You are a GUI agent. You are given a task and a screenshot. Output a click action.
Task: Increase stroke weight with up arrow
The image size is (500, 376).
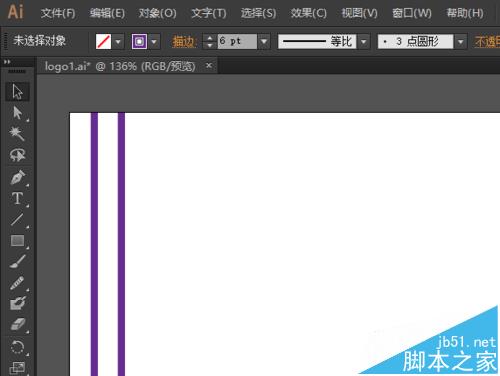210,38
